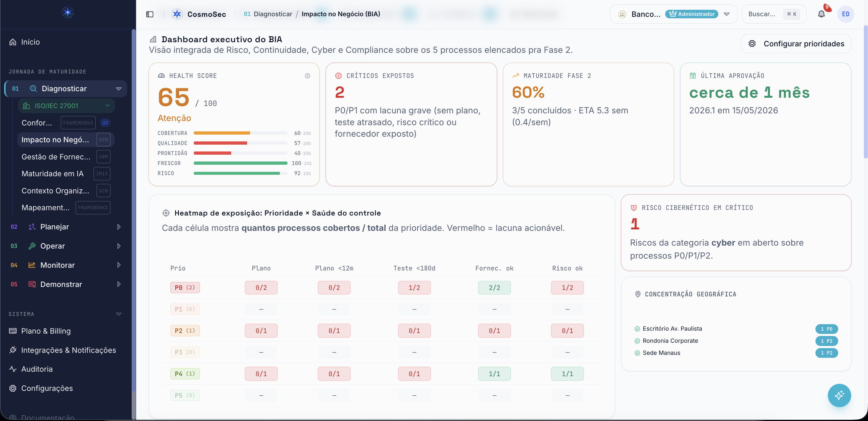Expand the Monitorar section
The image size is (868, 421).
tap(119, 265)
